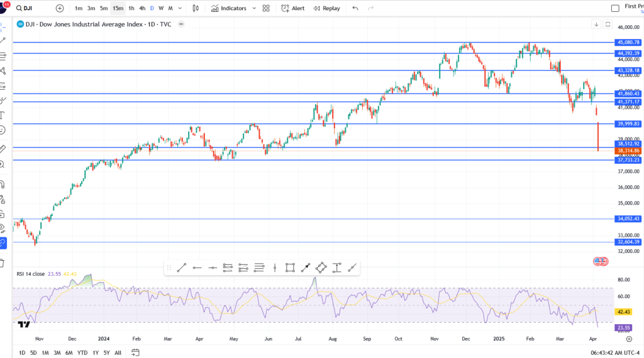The width and height of the screenshot is (644, 358).
Task: Toggle the maximize chart pane button
Action: pyautogui.click(x=608, y=24)
